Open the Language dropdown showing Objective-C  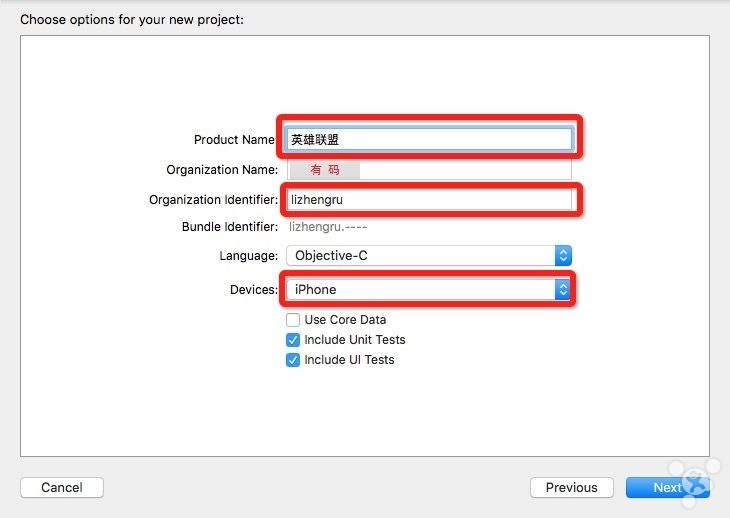tap(428, 255)
